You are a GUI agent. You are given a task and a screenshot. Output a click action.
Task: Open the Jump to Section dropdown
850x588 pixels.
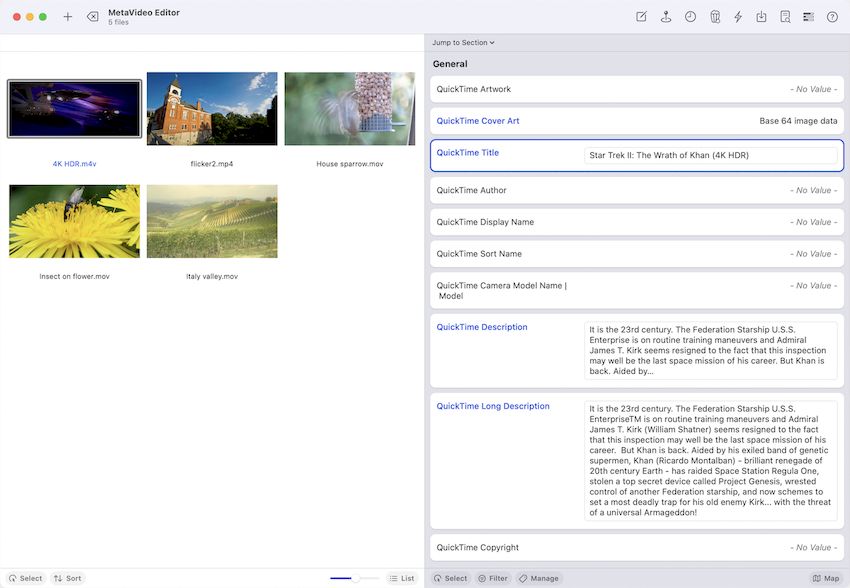pos(461,42)
